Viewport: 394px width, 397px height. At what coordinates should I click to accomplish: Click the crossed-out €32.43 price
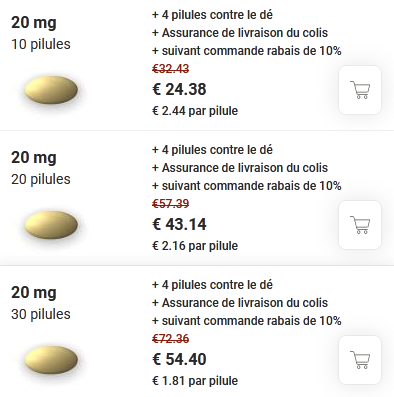click(171, 69)
